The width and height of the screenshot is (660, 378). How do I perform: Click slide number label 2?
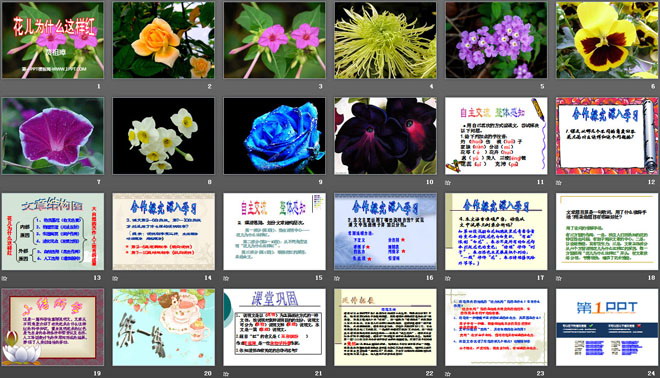click(210, 86)
